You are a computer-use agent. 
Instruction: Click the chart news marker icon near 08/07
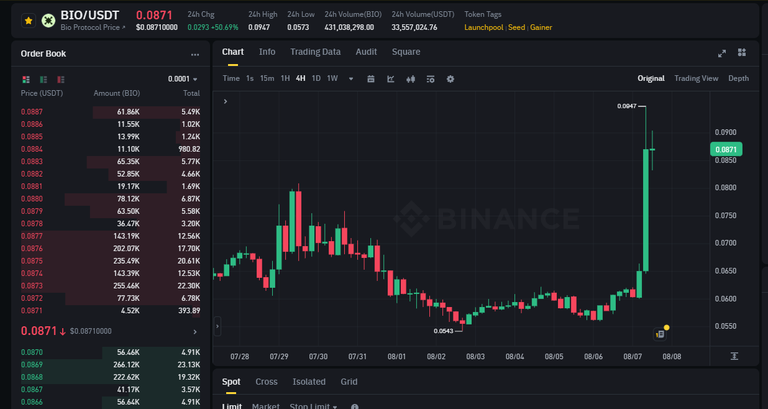tap(660, 334)
